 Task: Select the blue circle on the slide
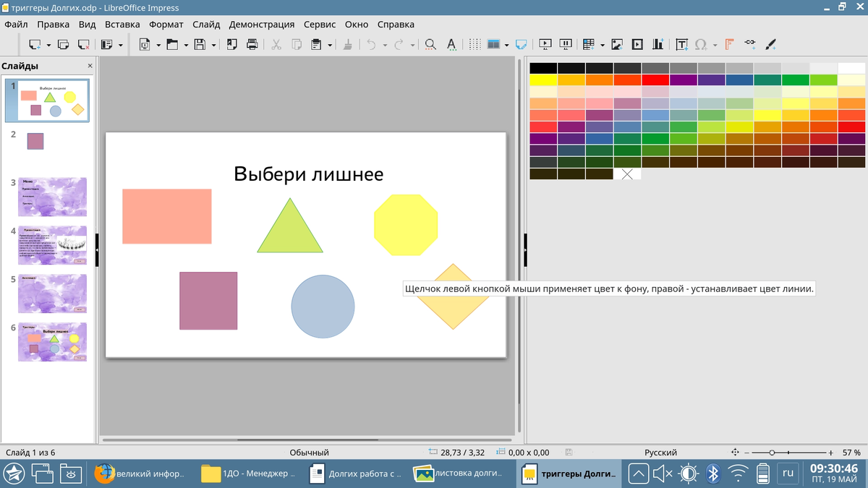(323, 307)
